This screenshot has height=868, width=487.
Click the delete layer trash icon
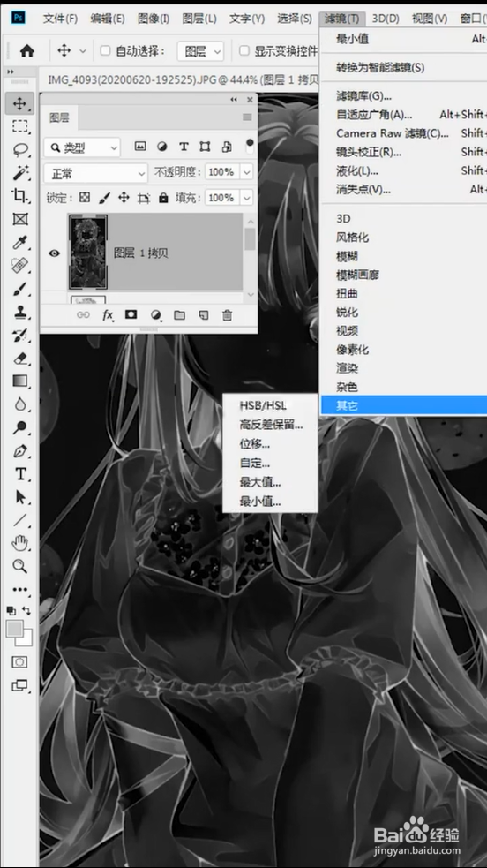(228, 315)
